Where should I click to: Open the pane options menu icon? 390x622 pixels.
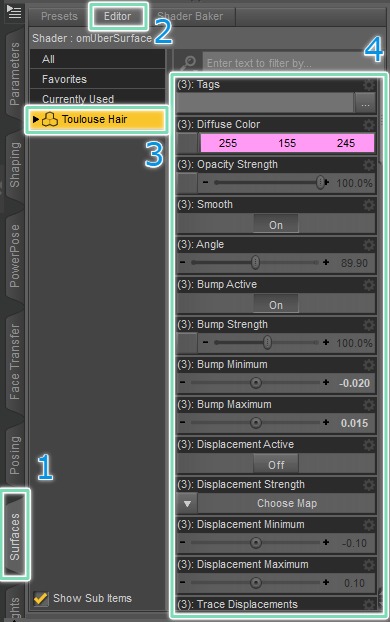click(x=14, y=12)
